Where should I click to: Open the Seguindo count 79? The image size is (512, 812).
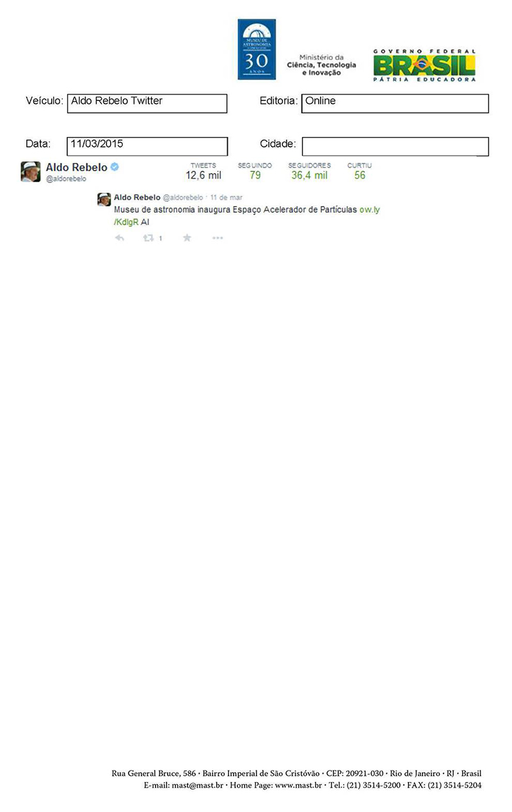pos(255,171)
